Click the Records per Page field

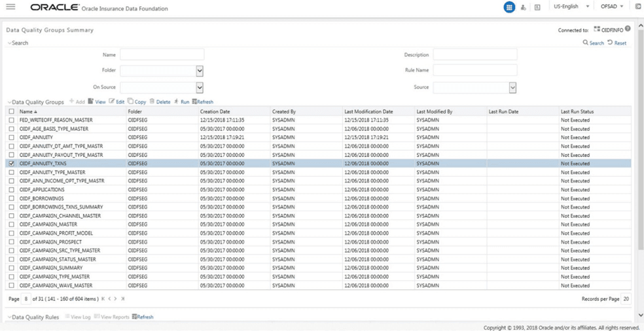626,299
